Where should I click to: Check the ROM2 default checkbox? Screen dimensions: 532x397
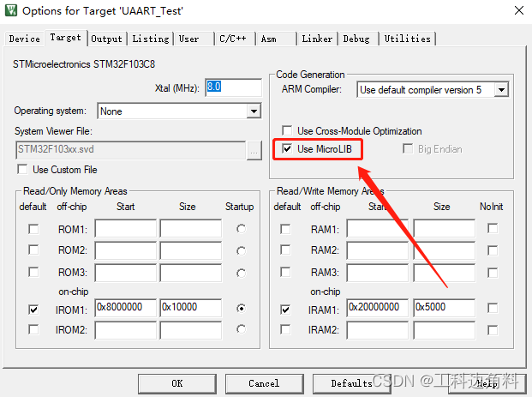pyautogui.click(x=33, y=250)
